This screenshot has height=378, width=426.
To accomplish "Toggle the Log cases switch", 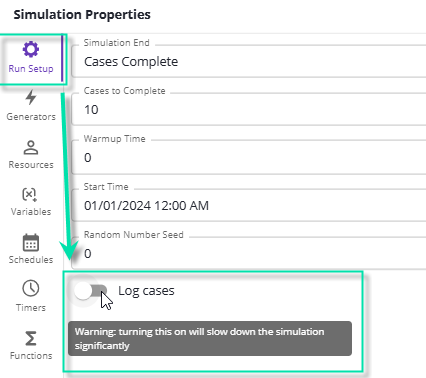I will pyautogui.click(x=91, y=291).
